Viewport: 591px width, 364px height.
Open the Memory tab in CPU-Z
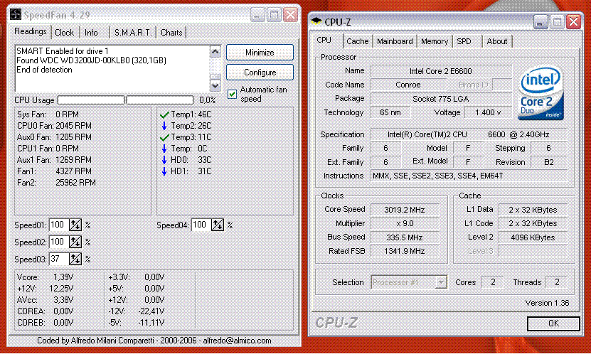(x=435, y=41)
